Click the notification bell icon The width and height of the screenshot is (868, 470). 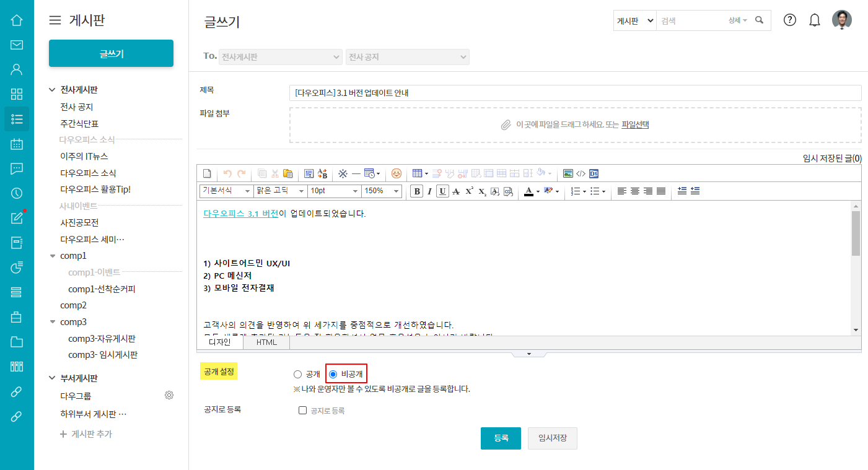815,20
